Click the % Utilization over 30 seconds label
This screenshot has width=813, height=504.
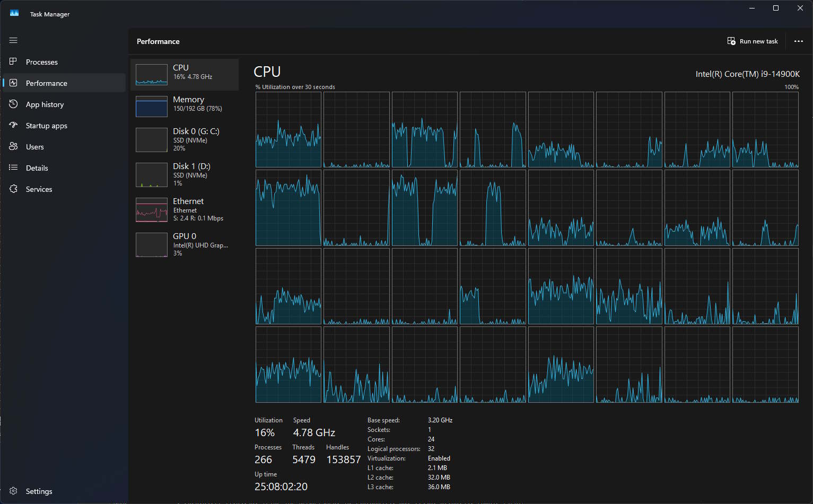(295, 87)
